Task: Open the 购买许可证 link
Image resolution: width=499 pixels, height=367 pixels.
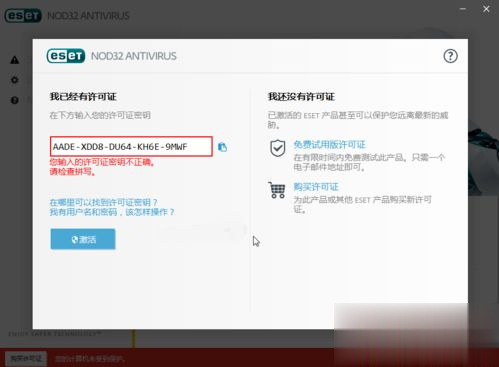Action: pos(316,187)
